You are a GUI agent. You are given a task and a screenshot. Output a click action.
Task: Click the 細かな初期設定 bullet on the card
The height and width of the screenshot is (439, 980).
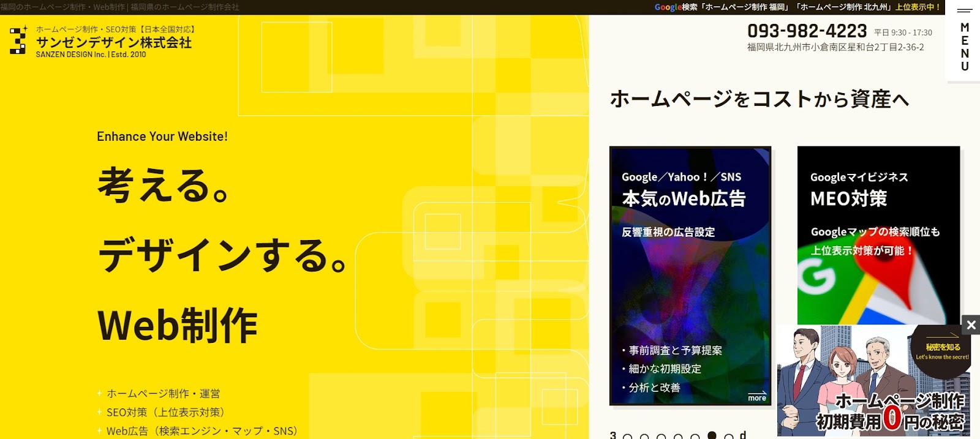(x=661, y=369)
